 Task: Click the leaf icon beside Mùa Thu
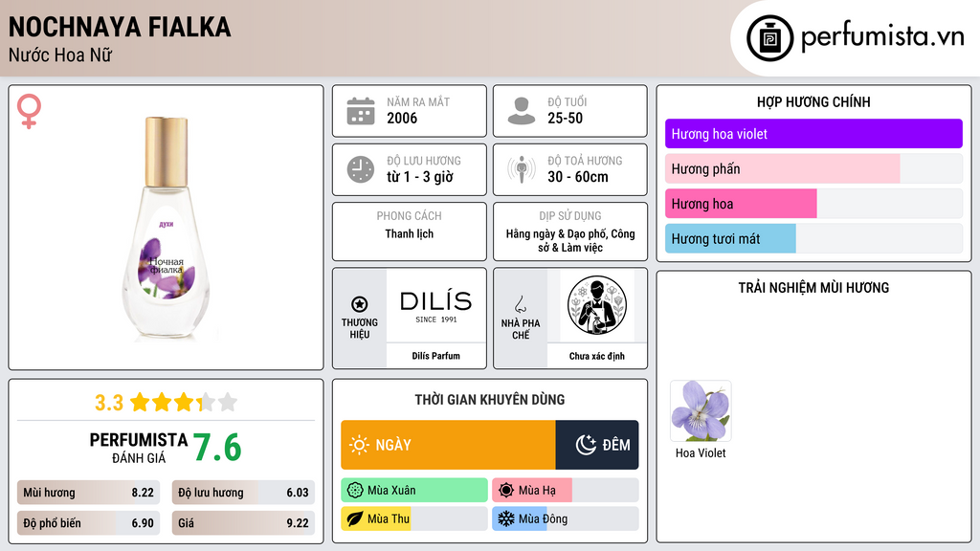(355, 518)
